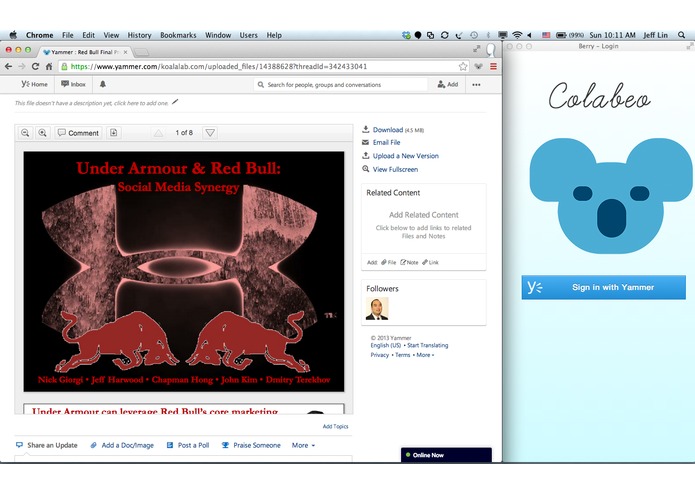Click the zoom out magnifier in file viewer
This screenshot has height=494, width=695.
pyautogui.click(x=25, y=133)
